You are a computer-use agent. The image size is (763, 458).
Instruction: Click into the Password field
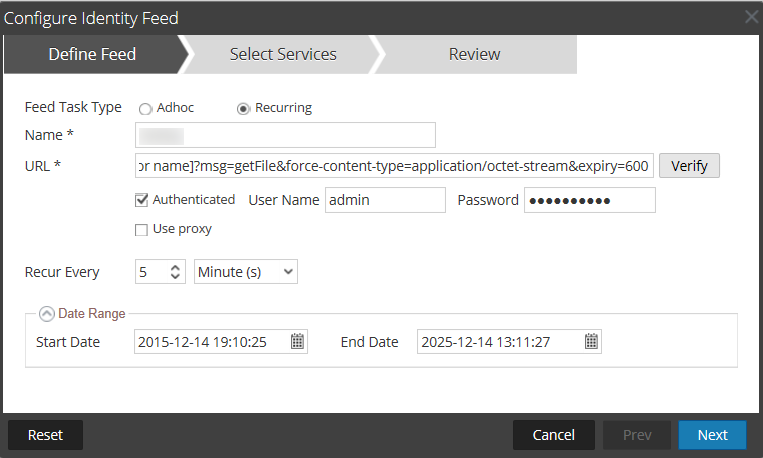[x=589, y=200]
